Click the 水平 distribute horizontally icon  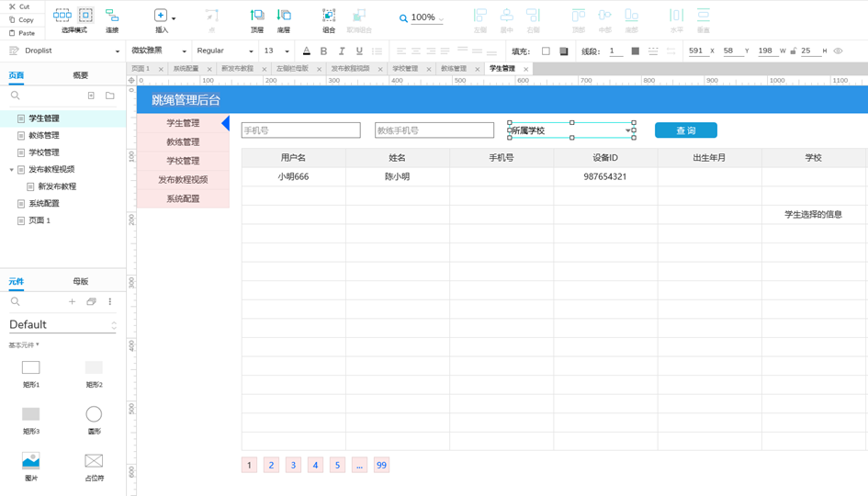coord(676,15)
